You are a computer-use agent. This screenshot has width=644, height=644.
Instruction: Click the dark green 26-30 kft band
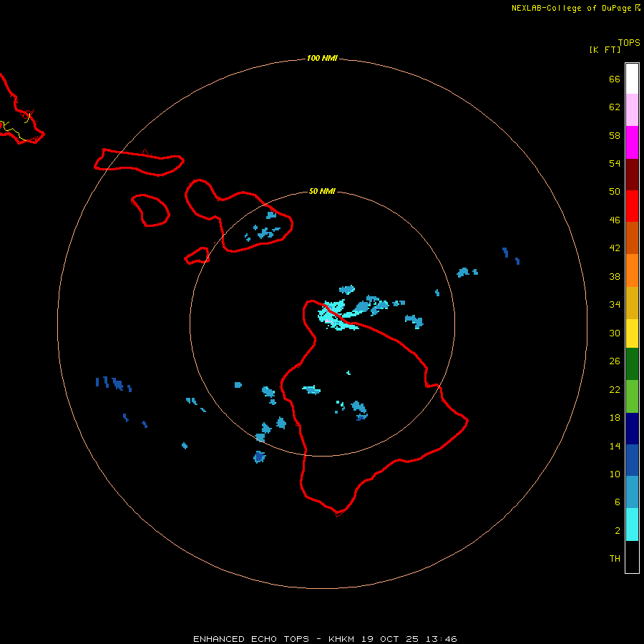(x=632, y=364)
